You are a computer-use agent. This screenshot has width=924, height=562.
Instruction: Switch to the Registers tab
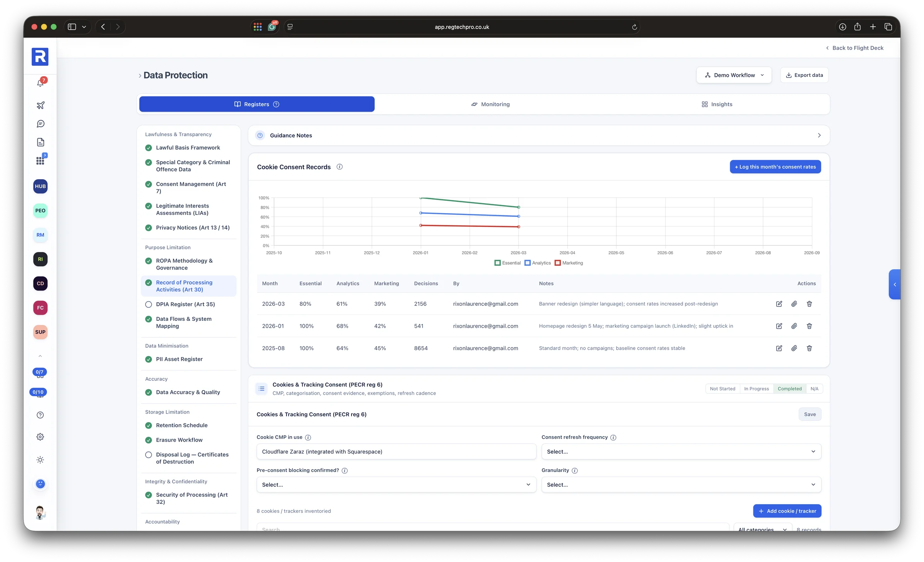coord(257,104)
